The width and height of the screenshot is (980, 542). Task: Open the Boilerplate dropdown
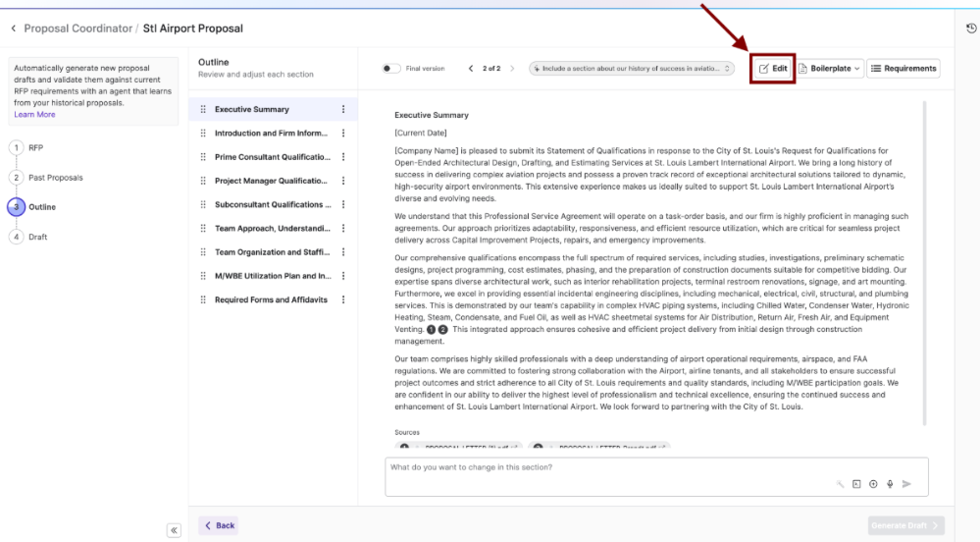[x=829, y=68]
